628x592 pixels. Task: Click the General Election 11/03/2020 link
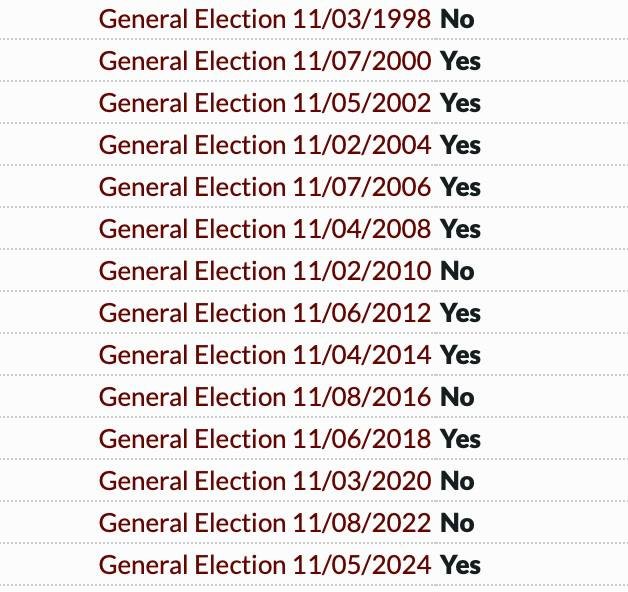click(x=265, y=481)
